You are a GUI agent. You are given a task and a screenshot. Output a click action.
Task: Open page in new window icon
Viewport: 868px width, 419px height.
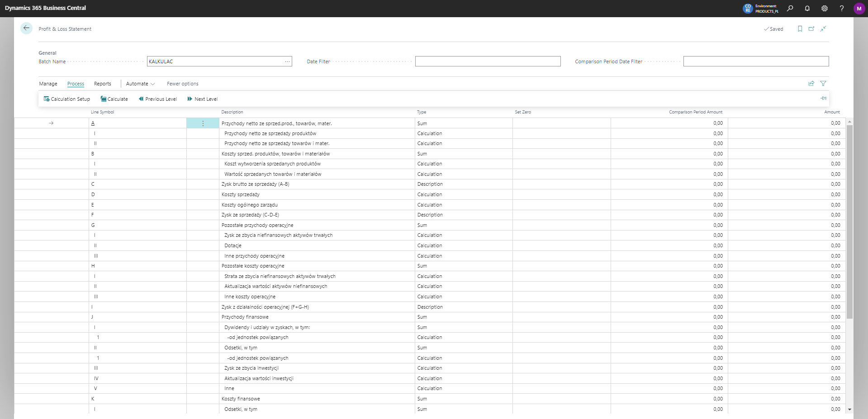point(811,29)
